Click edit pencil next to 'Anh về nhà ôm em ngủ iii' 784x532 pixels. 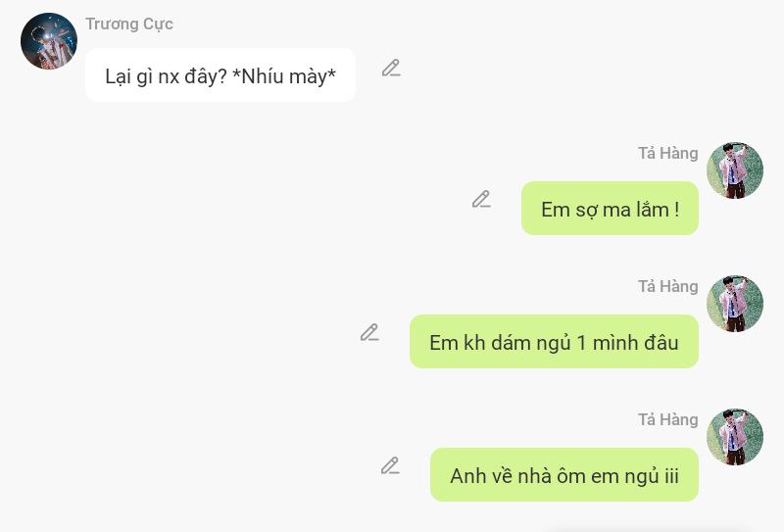390,465
